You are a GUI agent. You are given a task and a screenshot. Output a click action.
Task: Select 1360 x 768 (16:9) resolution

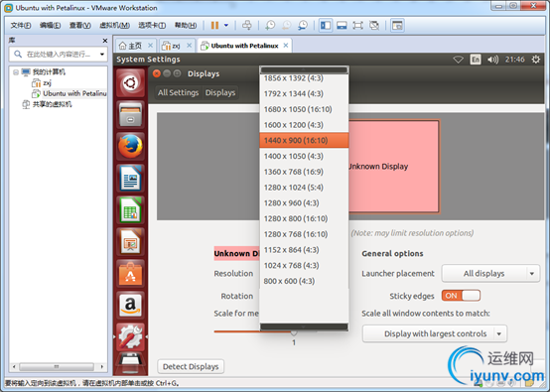(x=304, y=172)
